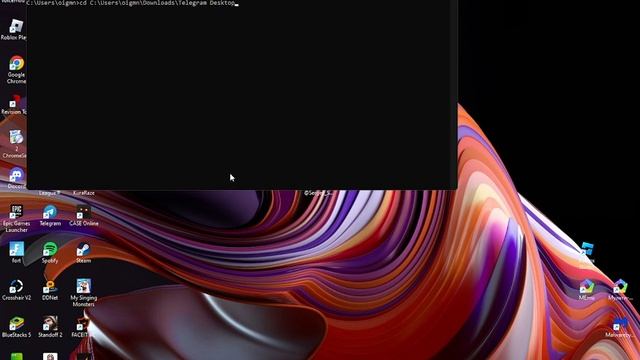Open the Revision Tool desktop shortcut
640x360 pixels.
click(x=14, y=104)
